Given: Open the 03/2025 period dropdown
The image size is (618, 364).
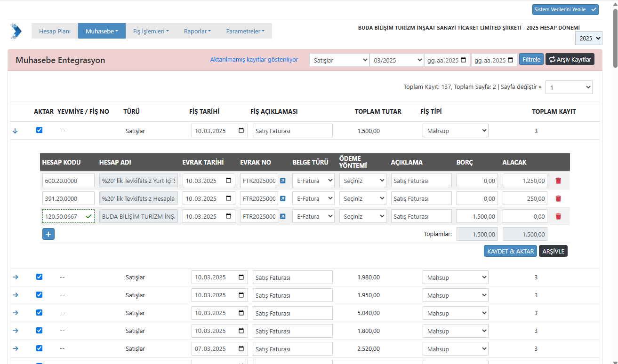Looking at the screenshot, I should coord(396,60).
